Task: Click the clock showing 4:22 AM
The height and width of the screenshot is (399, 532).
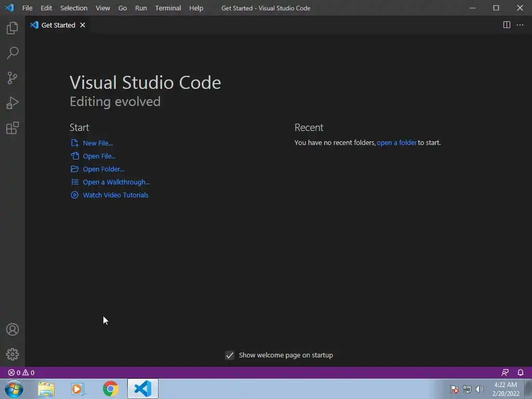Action: pos(506,389)
